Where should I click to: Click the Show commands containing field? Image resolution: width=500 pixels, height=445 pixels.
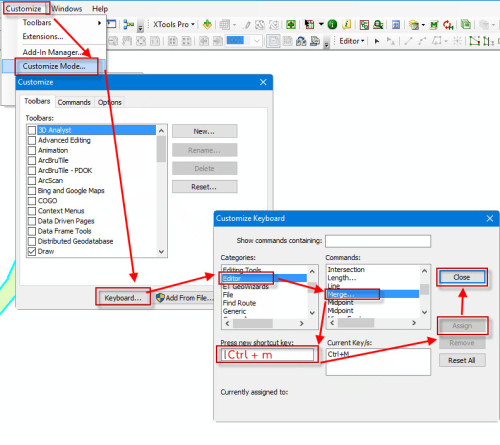[378, 241]
